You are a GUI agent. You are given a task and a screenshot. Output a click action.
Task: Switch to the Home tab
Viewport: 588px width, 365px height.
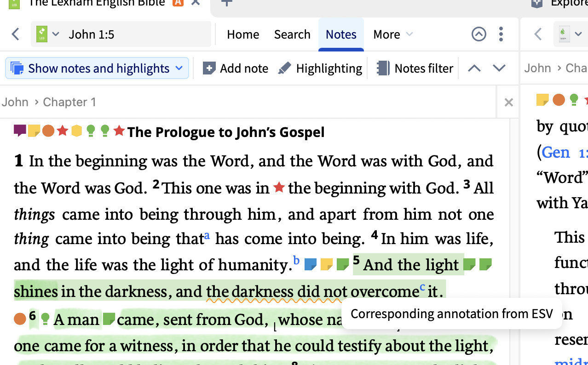pos(243,34)
